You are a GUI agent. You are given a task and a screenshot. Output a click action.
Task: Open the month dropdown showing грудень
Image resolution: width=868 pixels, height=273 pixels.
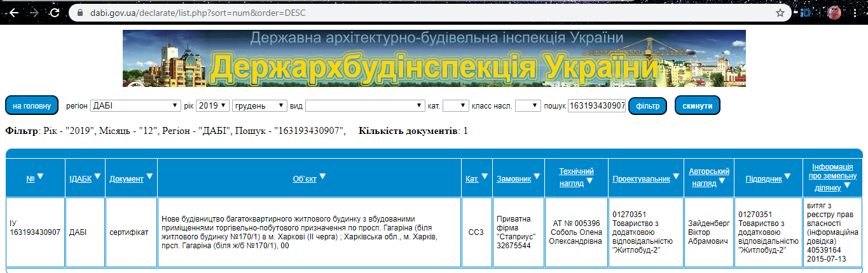[259, 105]
